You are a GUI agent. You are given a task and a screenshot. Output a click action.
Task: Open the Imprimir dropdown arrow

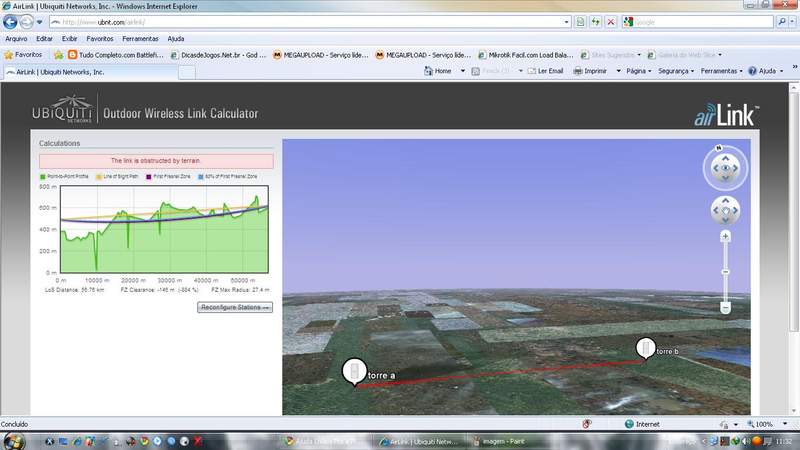click(x=618, y=71)
